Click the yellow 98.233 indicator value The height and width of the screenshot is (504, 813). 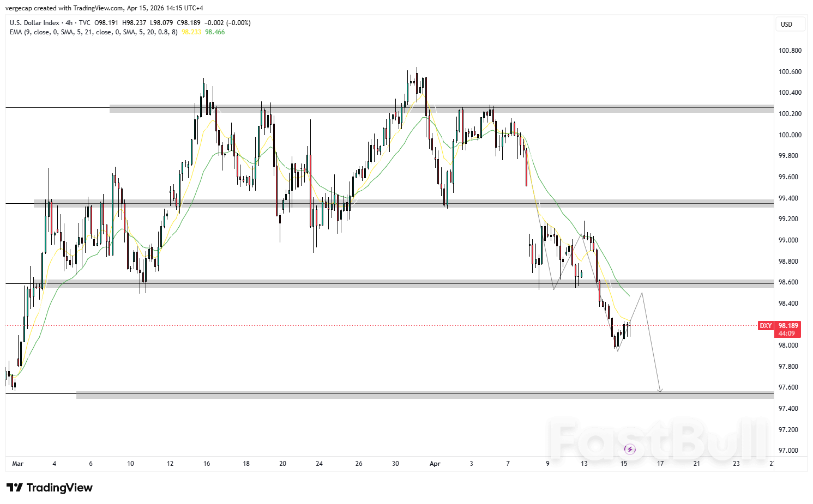191,32
